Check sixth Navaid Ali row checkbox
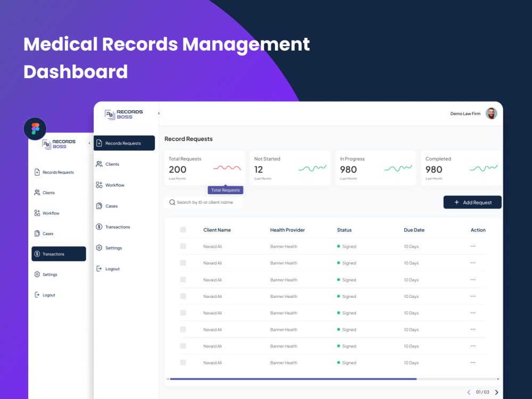The height and width of the screenshot is (399, 532). (x=183, y=329)
